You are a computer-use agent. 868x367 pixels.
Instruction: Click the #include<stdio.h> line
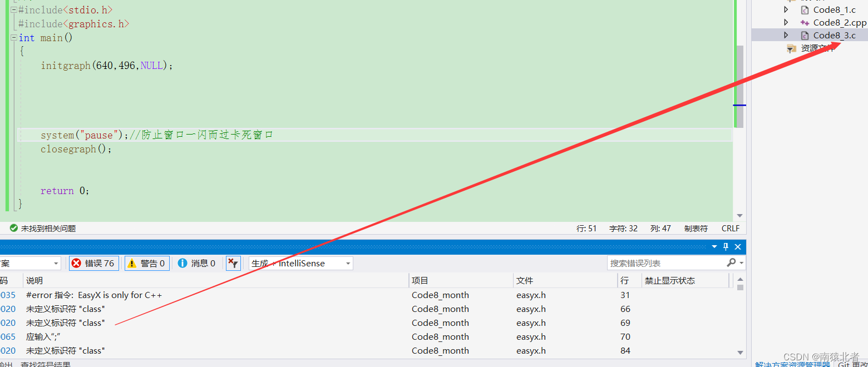(65, 10)
